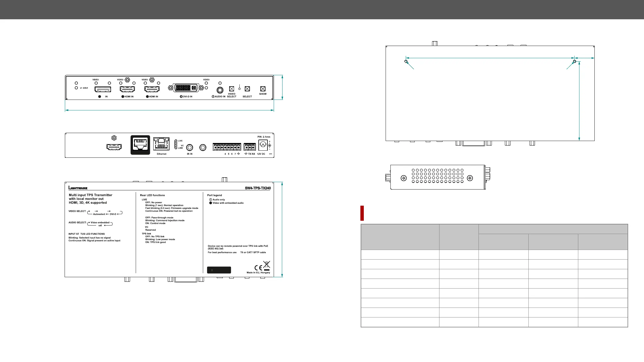
Task: Click the TX RX serial connector
Action: [250, 147]
